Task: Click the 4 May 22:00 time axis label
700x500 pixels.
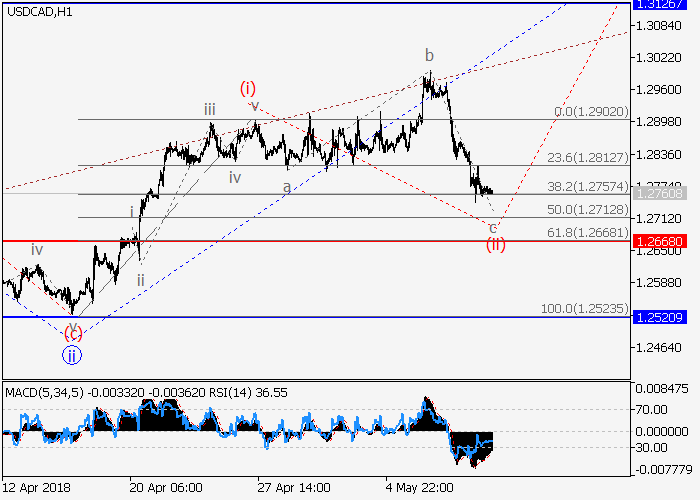Action: tap(420, 487)
